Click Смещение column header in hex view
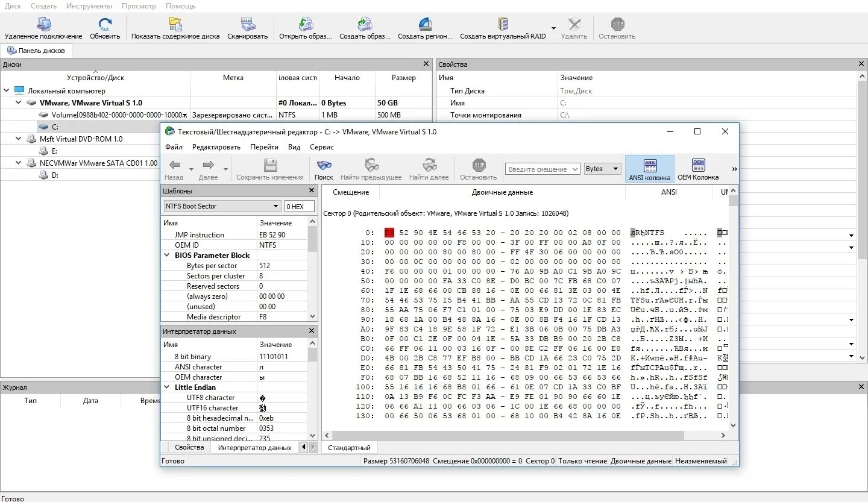Viewport: 868px width, 502px height. (x=351, y=192)
